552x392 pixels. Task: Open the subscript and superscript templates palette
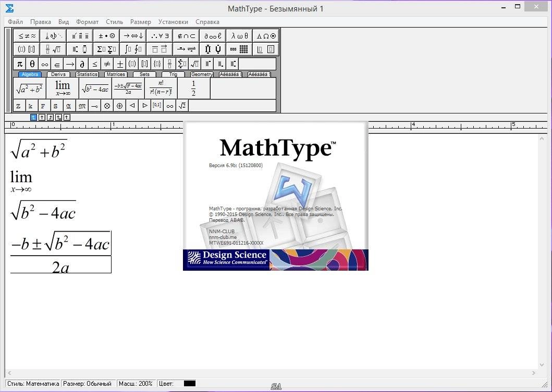[x=80, y=49]
